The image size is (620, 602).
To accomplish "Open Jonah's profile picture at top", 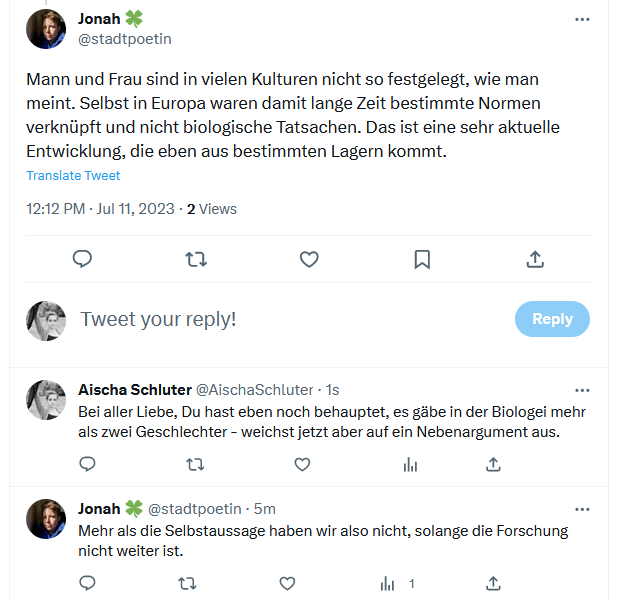I will [46, 29].
